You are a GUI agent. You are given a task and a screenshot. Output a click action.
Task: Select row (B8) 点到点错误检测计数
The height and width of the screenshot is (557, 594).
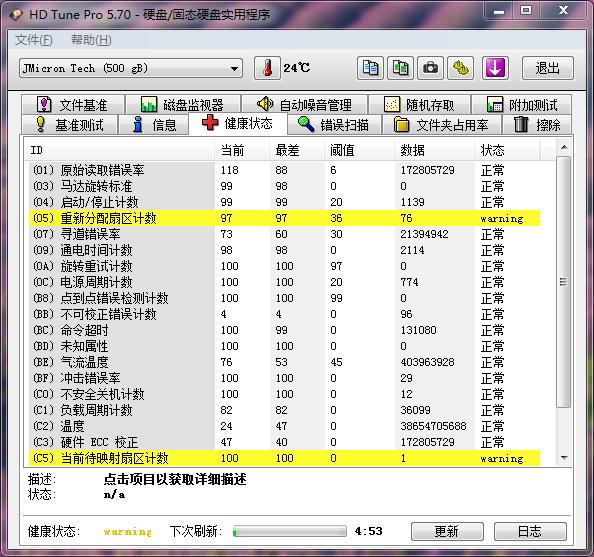(284, 298)
